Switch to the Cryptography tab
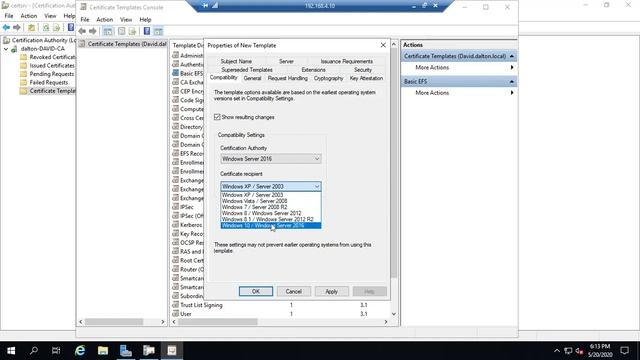 [x=328, y=78]
